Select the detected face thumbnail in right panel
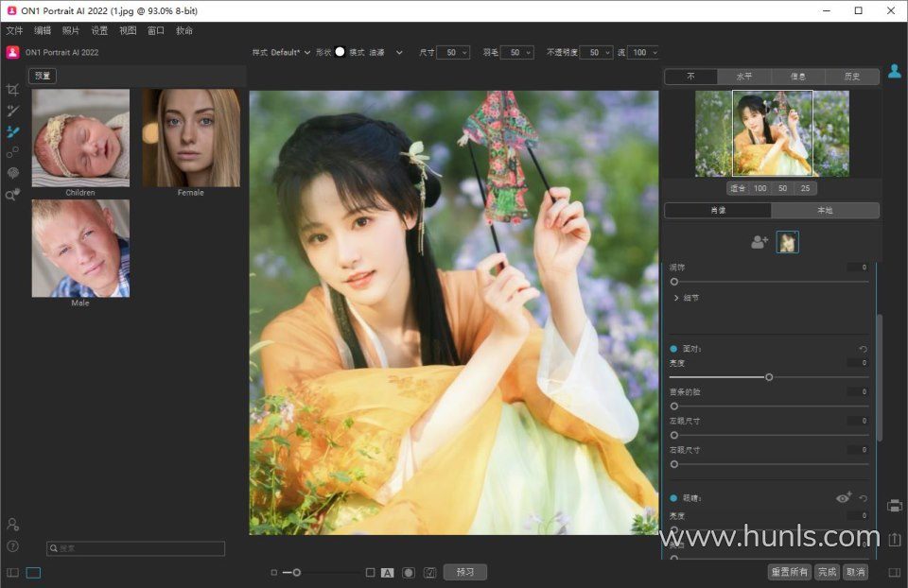 click(x=787, y=242)
